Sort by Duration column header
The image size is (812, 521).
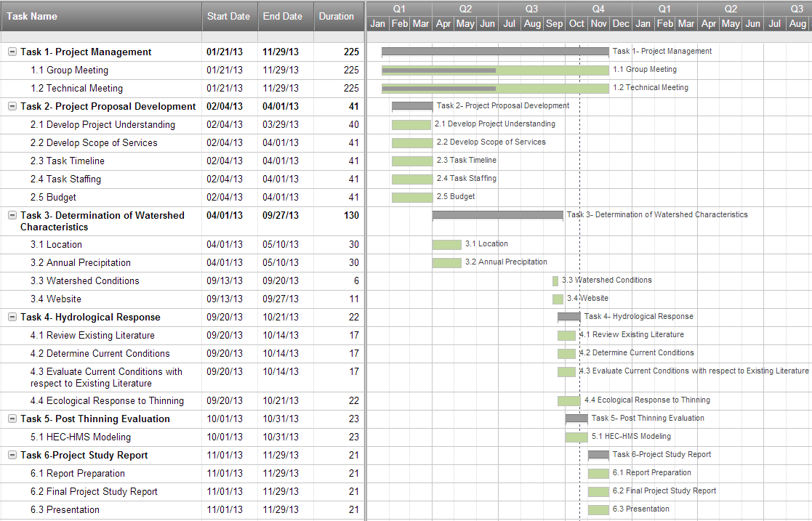339,17
